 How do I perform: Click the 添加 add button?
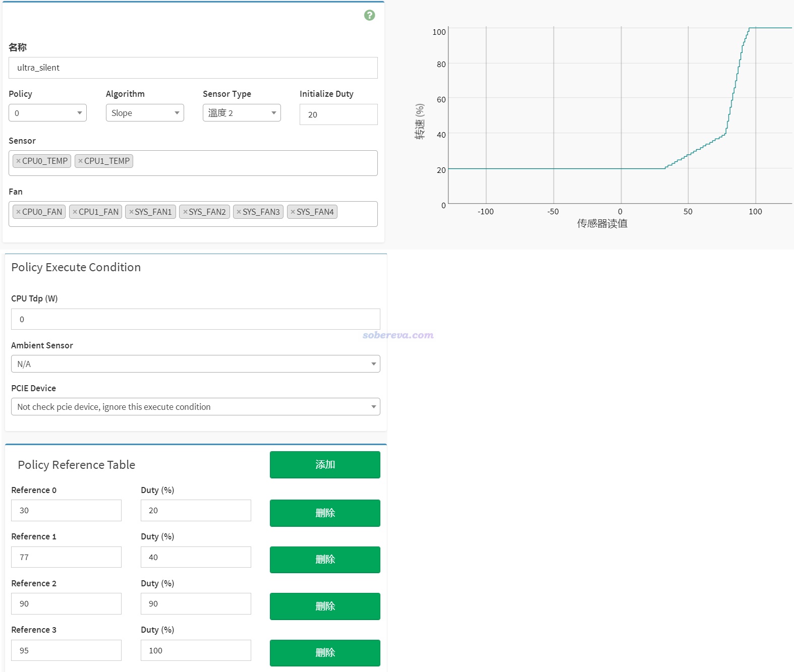(x=325, y=465)
